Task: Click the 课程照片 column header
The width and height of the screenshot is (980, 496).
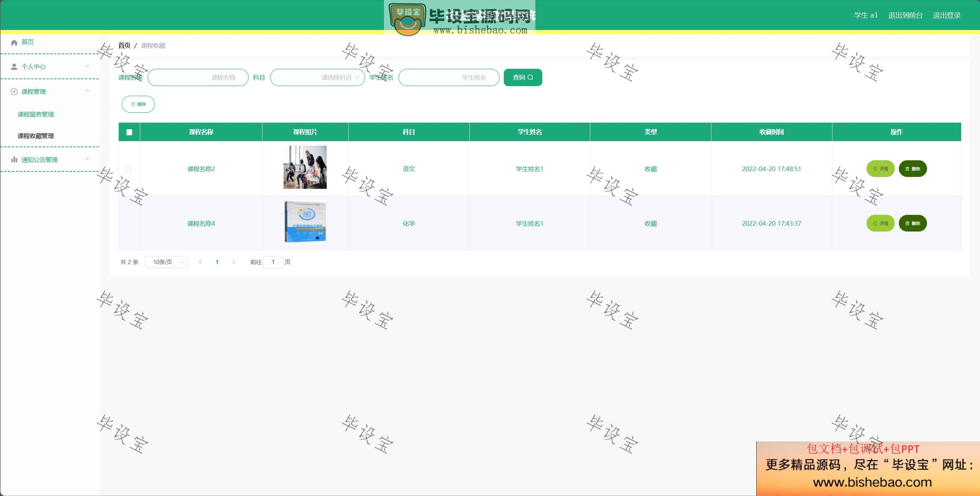Action: click(305, 132)
